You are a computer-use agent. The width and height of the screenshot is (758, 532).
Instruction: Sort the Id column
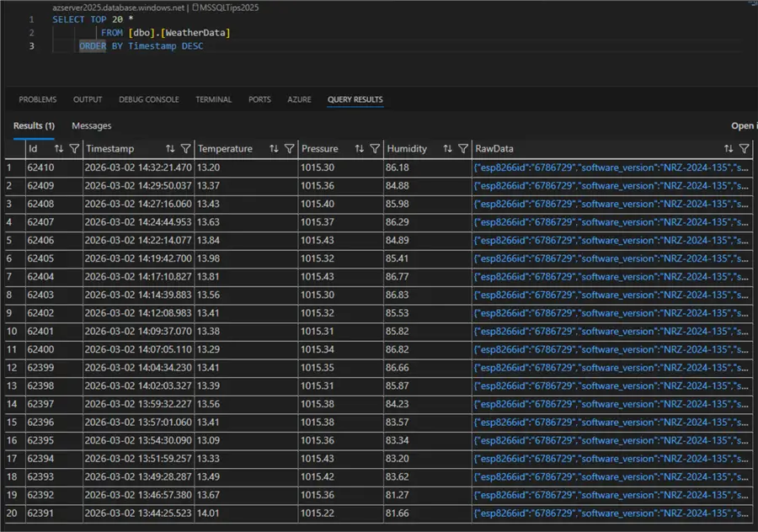point(59,149)
